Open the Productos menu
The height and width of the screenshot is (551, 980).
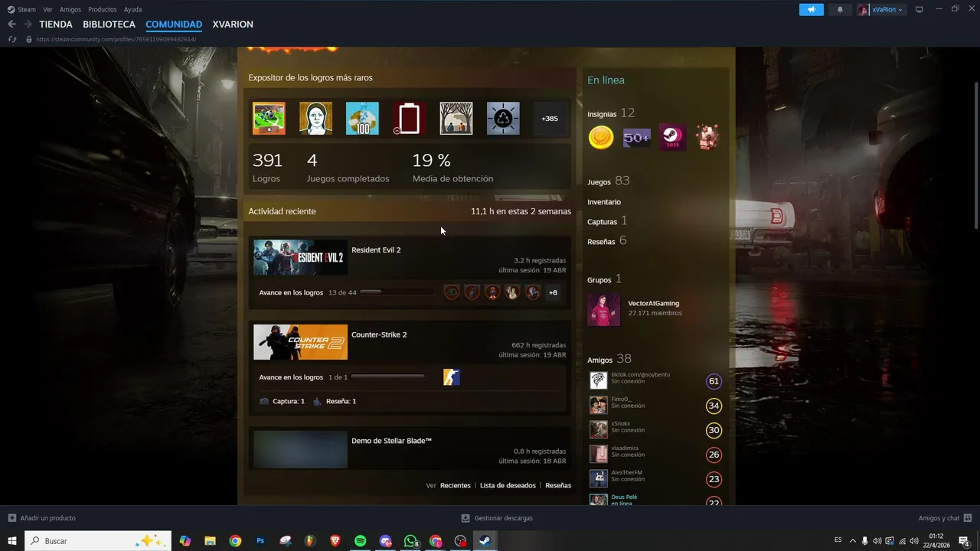click(x=103, y=9)
